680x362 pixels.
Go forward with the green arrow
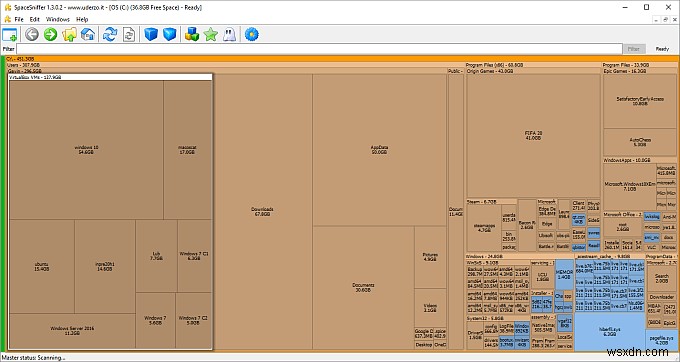click(x=50, y=34)
